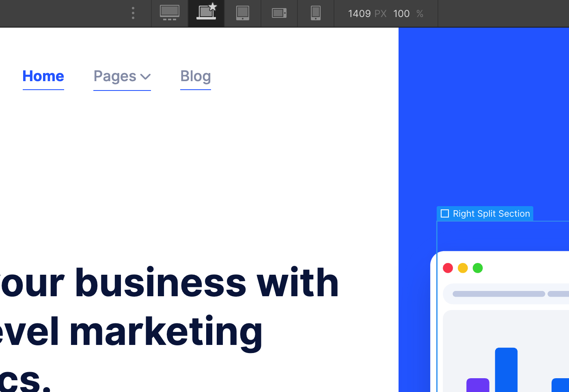Open the Blog nav link
The height and width of the screenshot is (392, 569).
tap(196, 76)
